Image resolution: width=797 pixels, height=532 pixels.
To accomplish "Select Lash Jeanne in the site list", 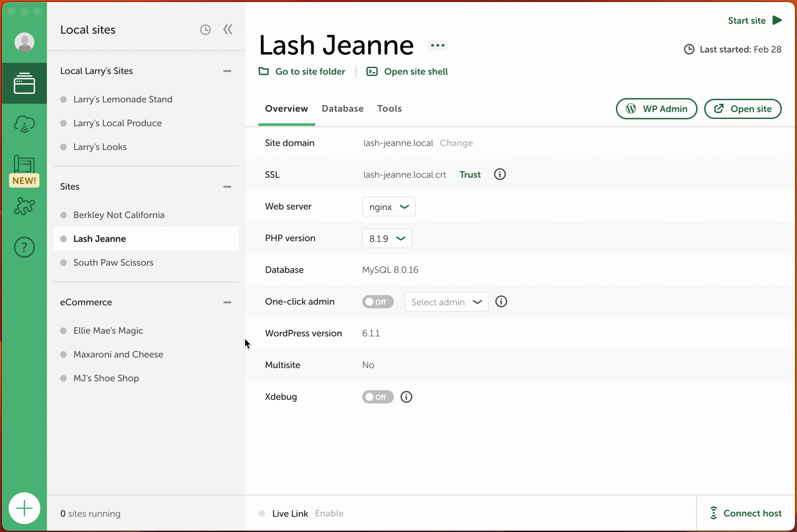I will pyautogui.click(x=146, y=239).
